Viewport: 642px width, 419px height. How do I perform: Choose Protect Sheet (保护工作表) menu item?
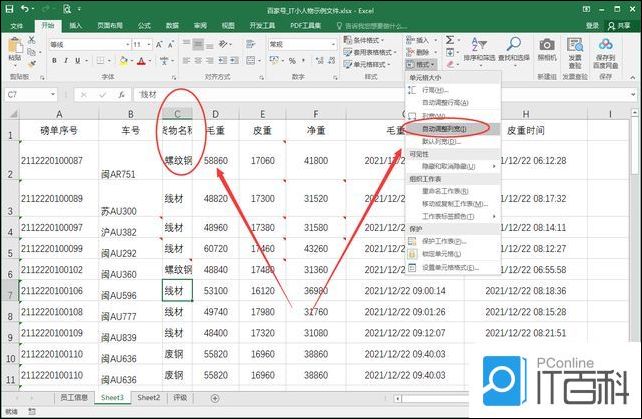coord(453,241)
